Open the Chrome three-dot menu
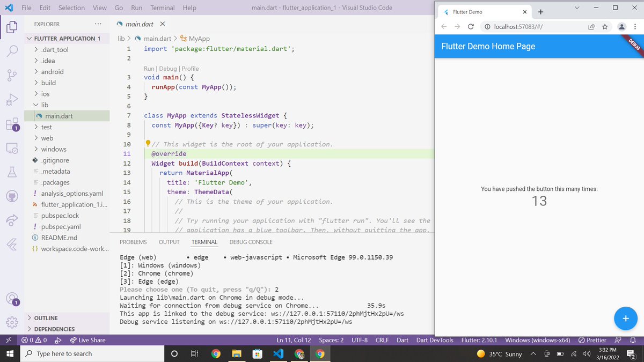The height and width of the screenshot is (362, 644). [x=635, y=27]
